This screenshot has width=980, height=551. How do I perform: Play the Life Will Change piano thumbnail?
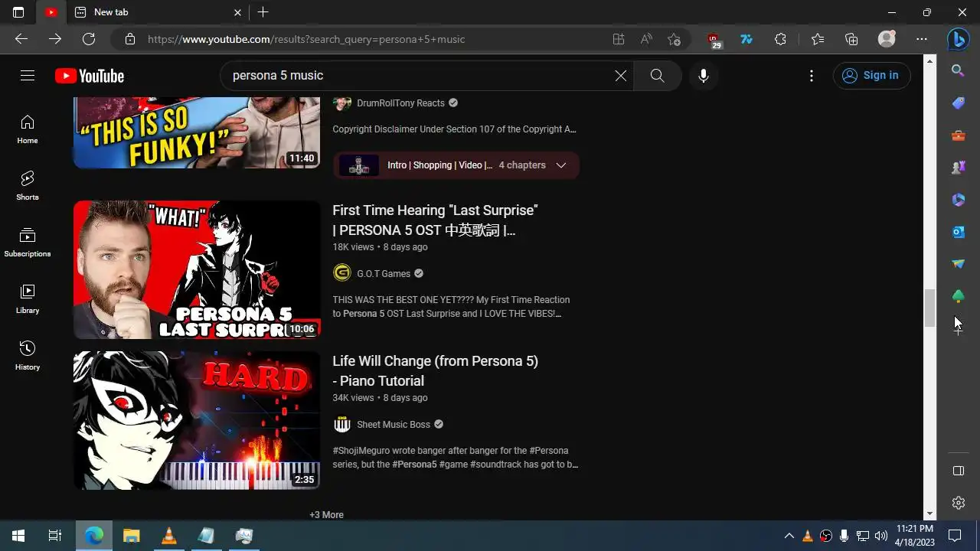tap(197, 420)
